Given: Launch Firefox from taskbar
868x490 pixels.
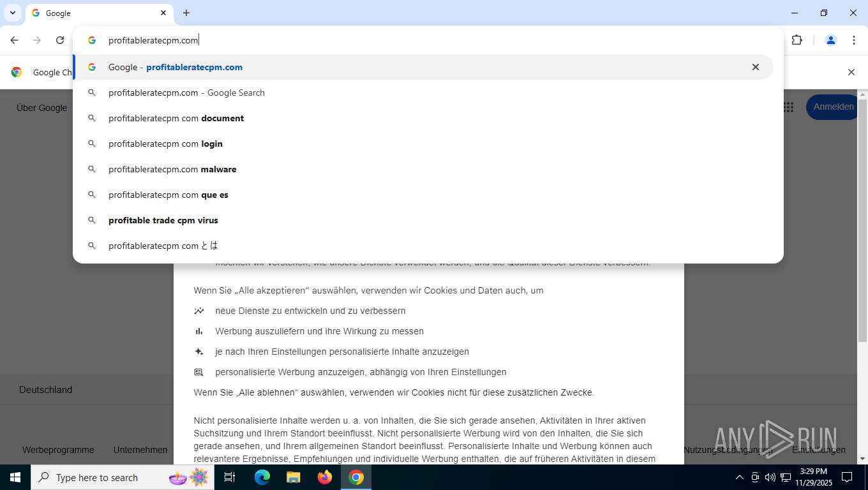Looking at the screenshot, I should [x=325, y=477].
